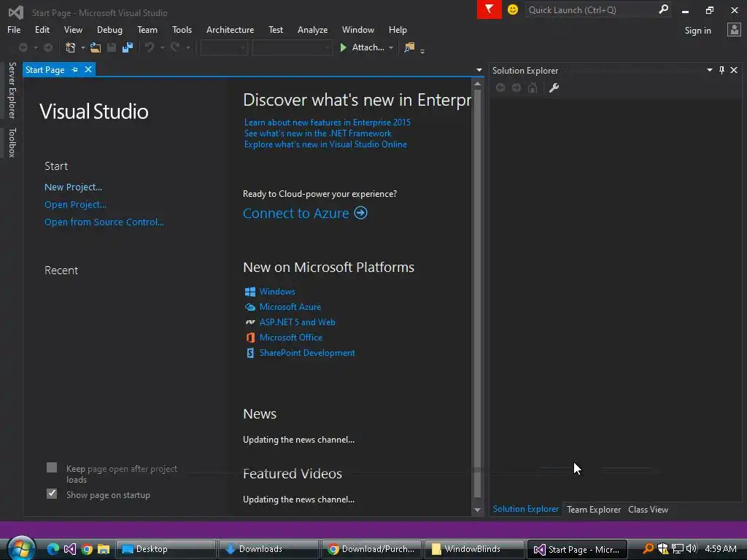Click Solution Explorer Home icon
The width and height of the screenshot is (747, 560).
[x=533, y=87]
